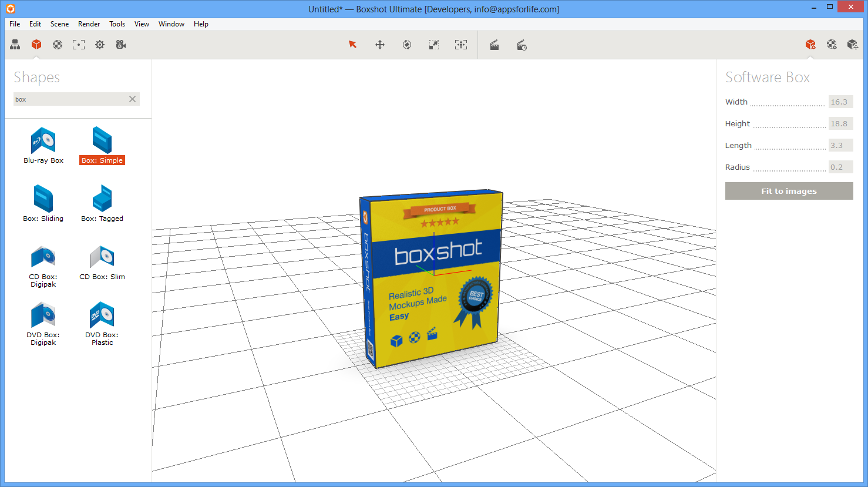Select the Blu-ray Box shape

[43, 146]
